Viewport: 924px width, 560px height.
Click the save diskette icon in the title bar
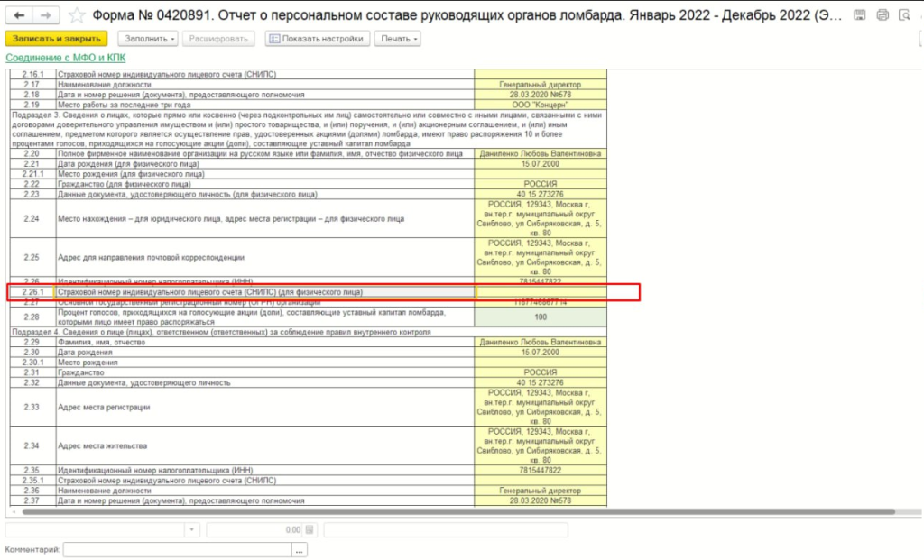click(x=858, y=15)
